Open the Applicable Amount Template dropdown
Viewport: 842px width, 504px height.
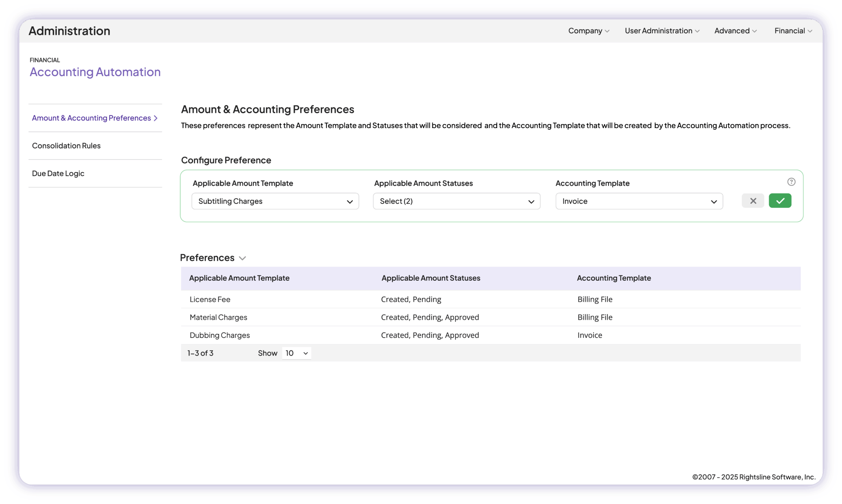(275, 201)
